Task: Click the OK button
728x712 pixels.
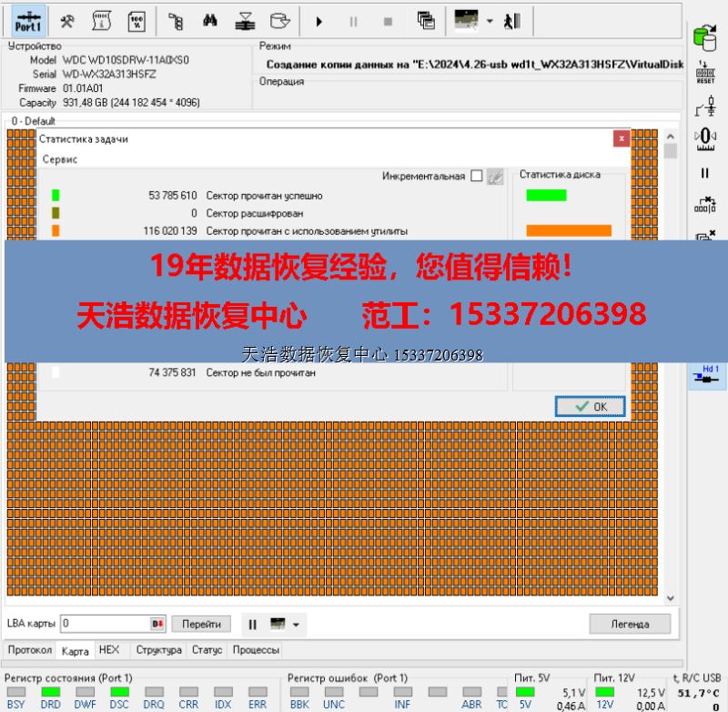Action: [590, 406]
